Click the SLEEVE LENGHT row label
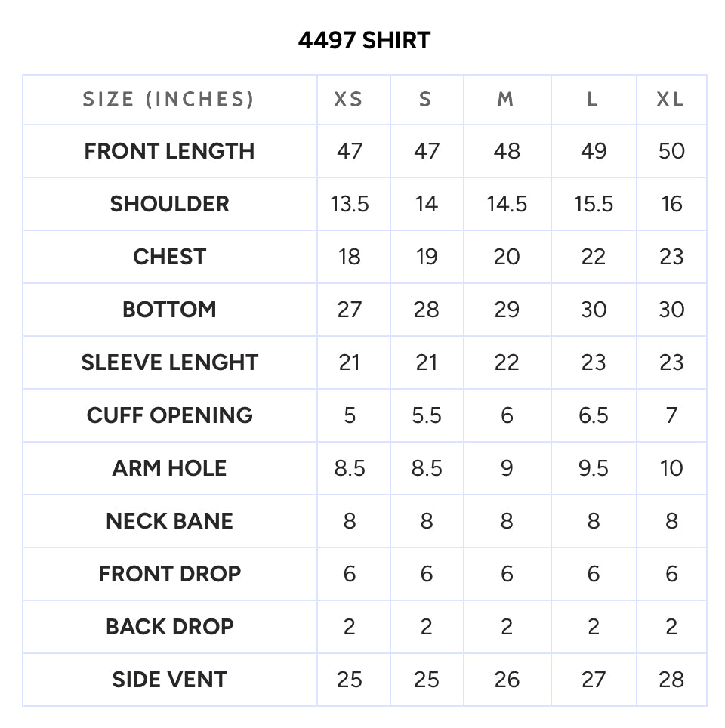The image size is (725, 728). point(169,362)
